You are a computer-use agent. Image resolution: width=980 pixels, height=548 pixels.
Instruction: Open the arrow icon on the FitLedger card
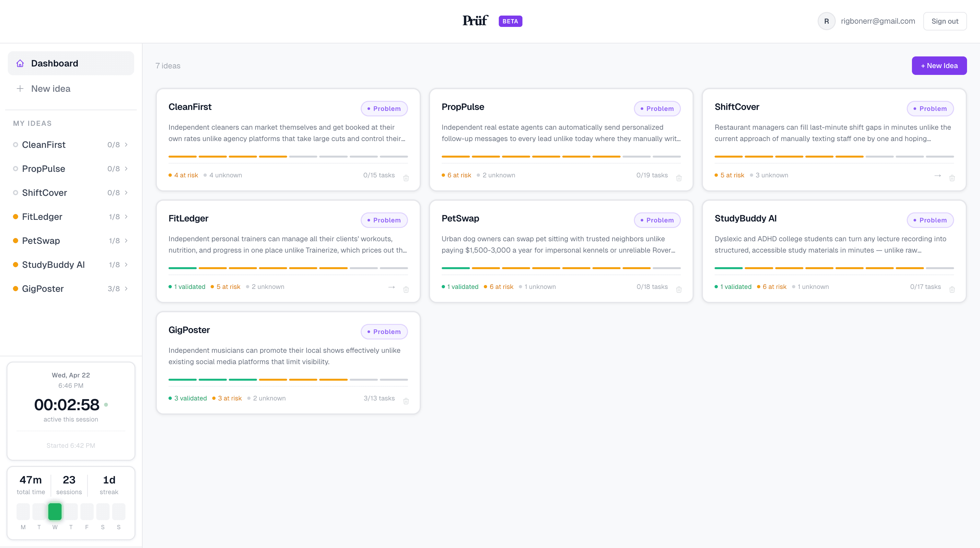pos(391,287)
